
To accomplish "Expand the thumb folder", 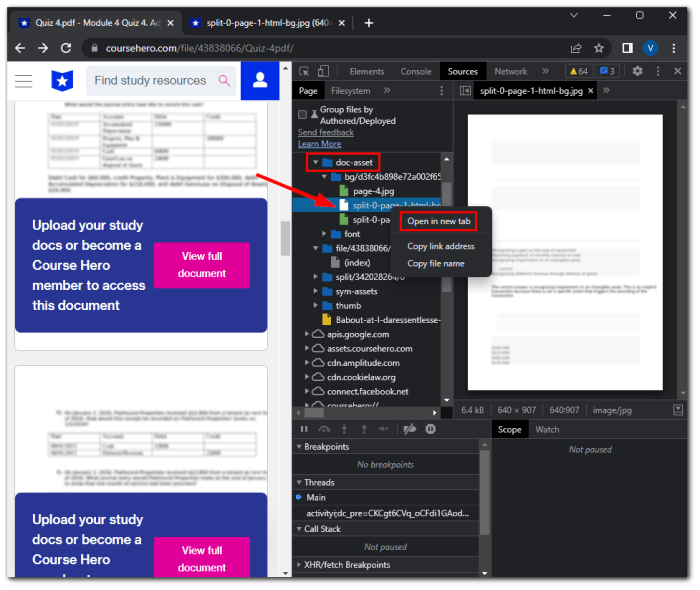I will [315, 305].
